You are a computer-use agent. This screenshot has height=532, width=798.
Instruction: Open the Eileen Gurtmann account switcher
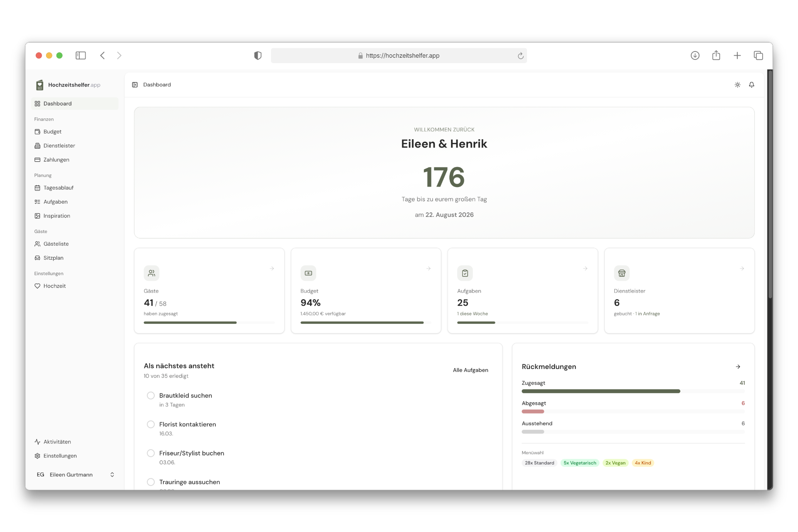point(76,475)
